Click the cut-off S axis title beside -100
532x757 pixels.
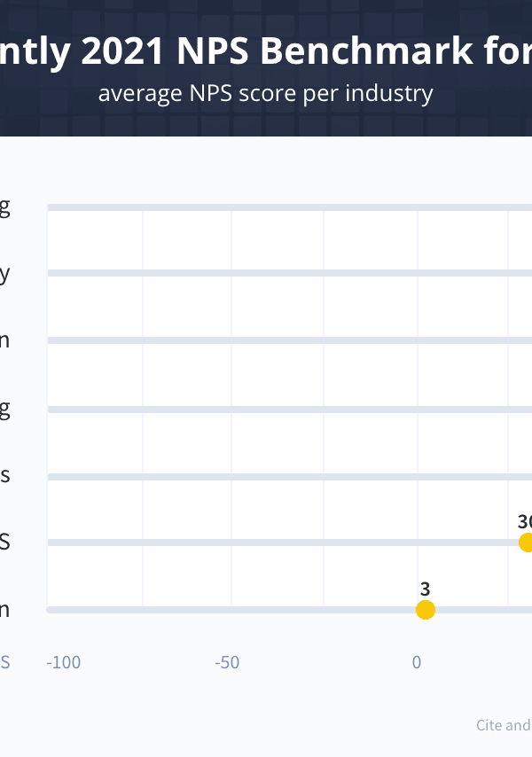[4, 662]
